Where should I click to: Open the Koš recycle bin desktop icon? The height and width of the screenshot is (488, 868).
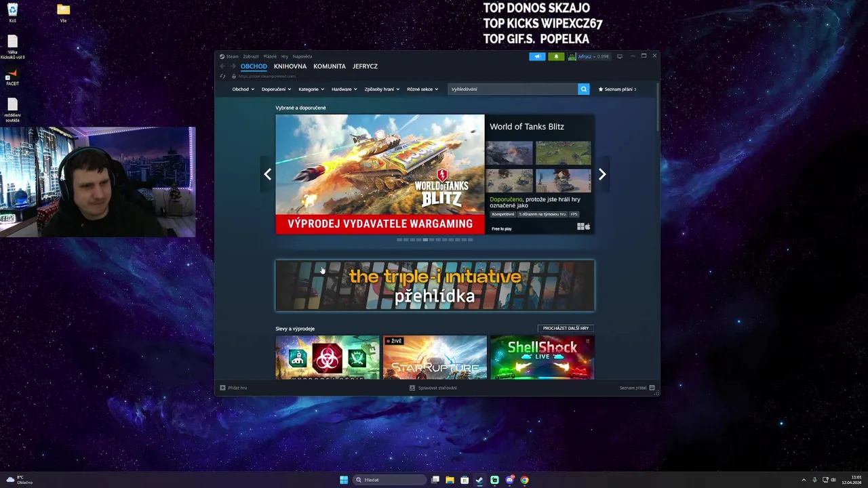[x=12, y=13]
